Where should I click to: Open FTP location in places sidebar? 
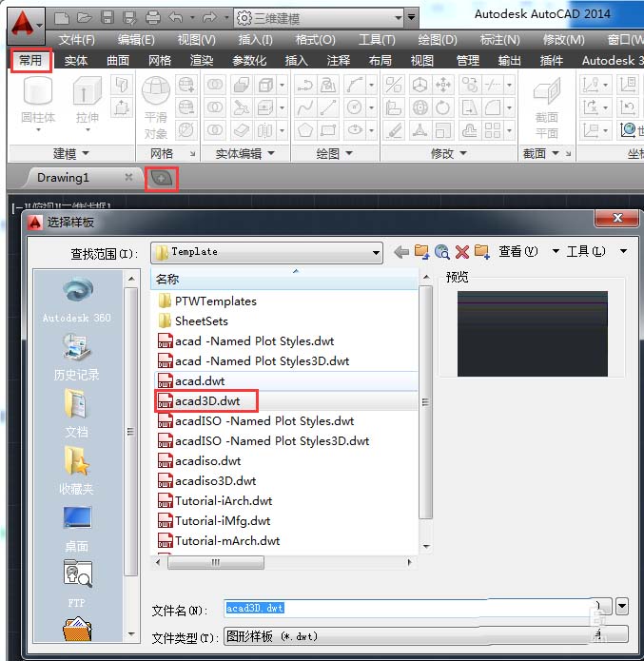click(x=77, y=584)
